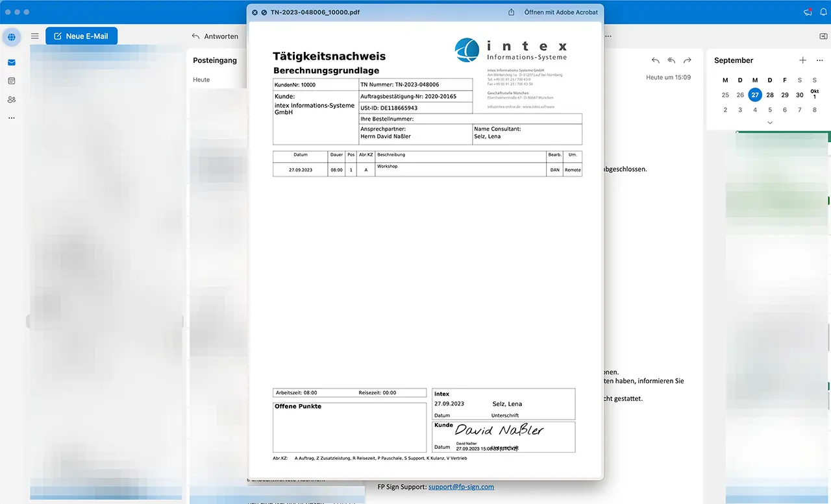The width and height of the screenshot is (831, 504).
Task: Toggle the right side panel icon
Action: pos(823,36)
